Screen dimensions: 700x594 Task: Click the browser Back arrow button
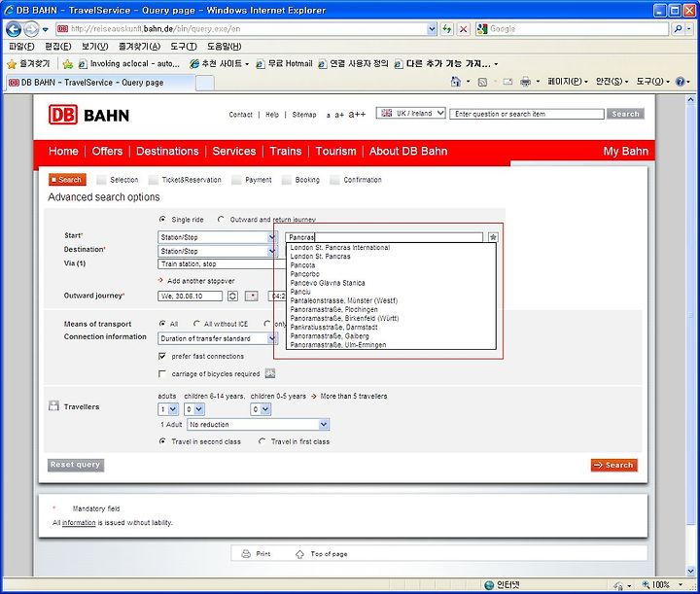(x=14, y=29)
